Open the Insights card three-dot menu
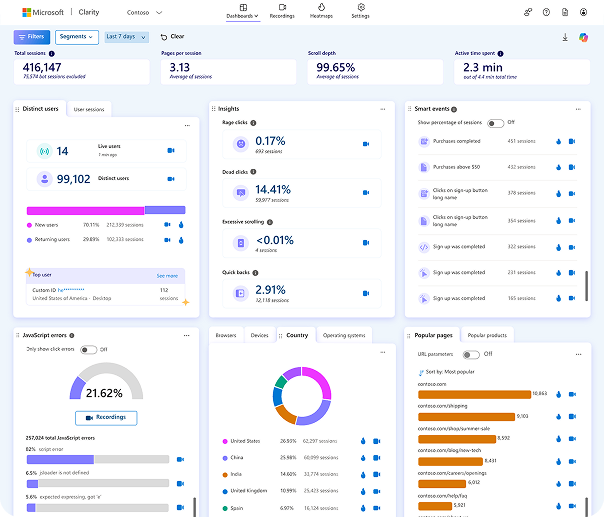This screenshot has width=604, height=518. tap(382, 109)
